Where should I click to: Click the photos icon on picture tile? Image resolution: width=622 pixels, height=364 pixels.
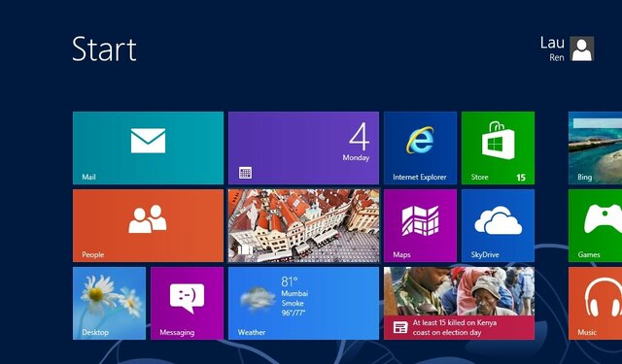tap(245, 249)
